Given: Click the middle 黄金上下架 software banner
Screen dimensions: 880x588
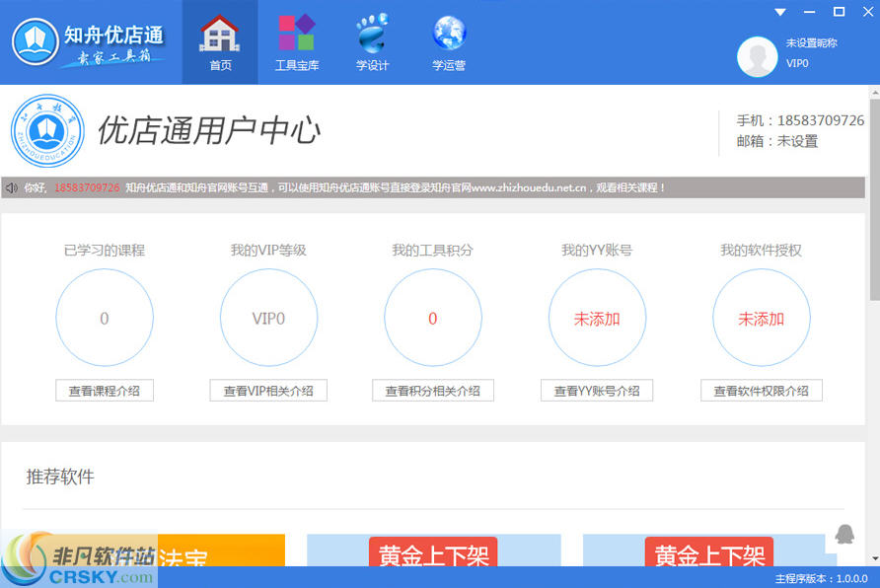Looking at the screenshot, I should point(433,550).
